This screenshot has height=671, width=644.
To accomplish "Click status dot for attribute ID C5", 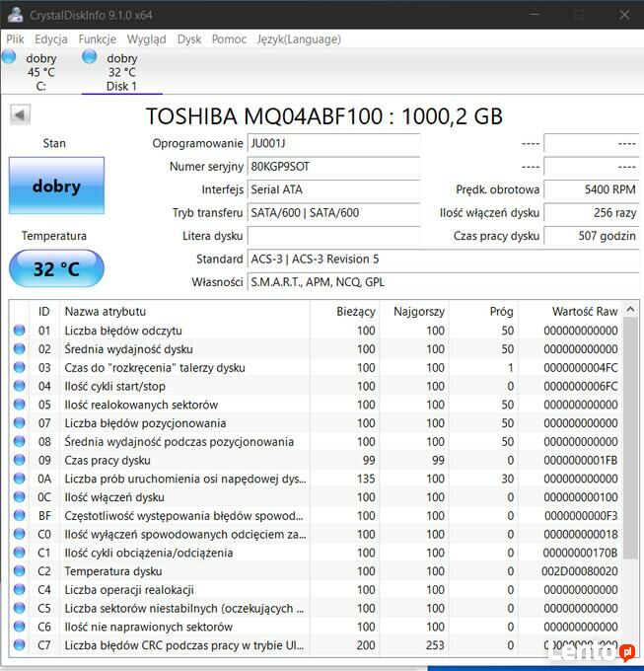I will tap(20, 608).
